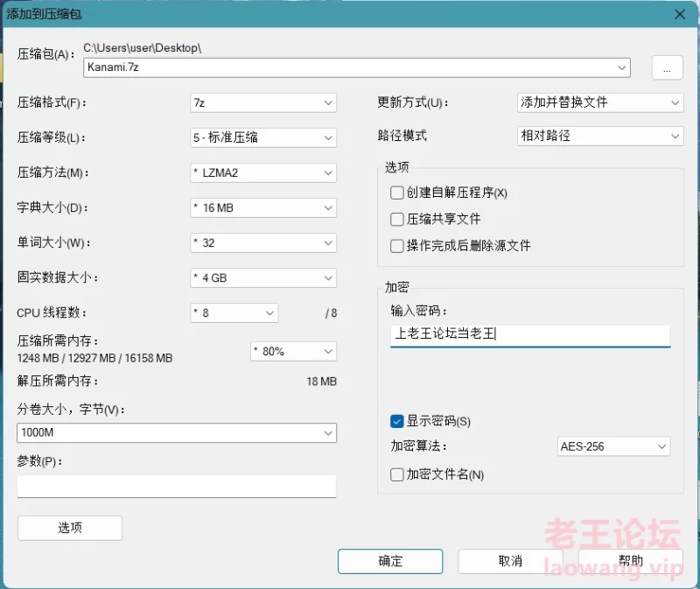The width and height of the screenshot is (700, 589).
Task: Open the 路径模式 相对路径 dropdown
Action: 600,136
